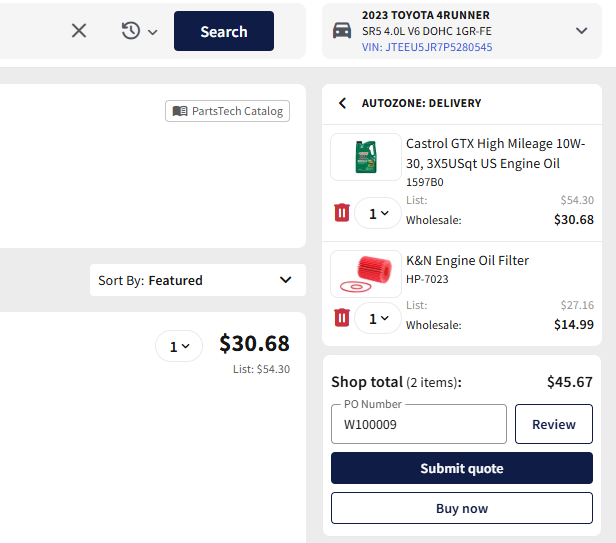The height and width of the screenshot is (543, 616).
Task: Click the PO Number input field
Action: [x=419, y=424]
